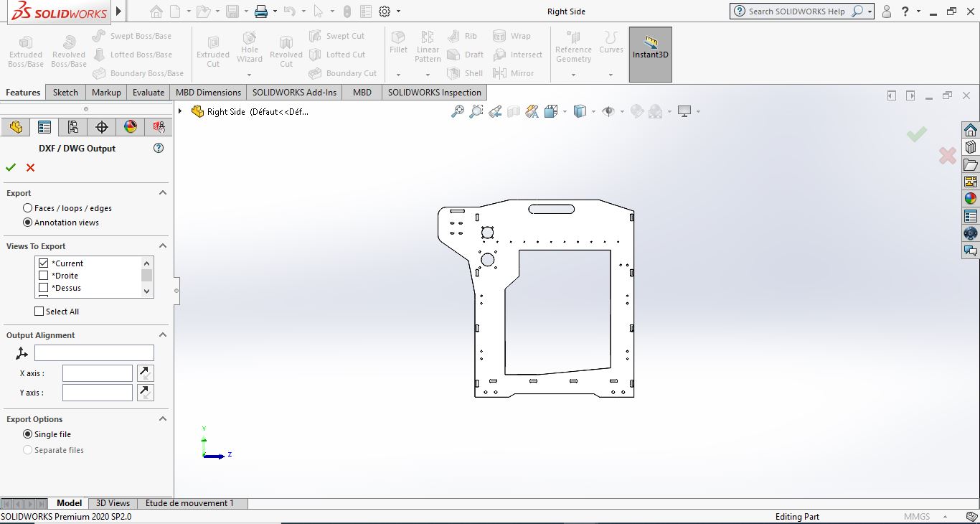Click the Previous View icon
The image size is (980, 524).
tap(495, 111)
